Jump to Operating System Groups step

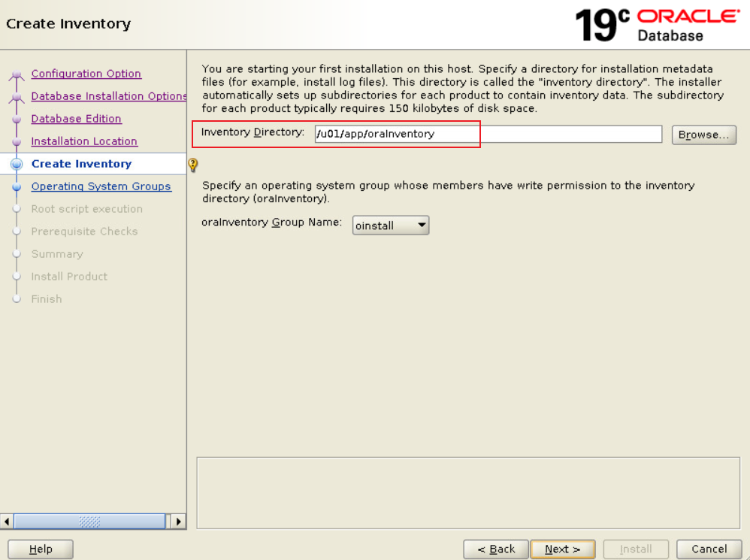(x=101, y=186)
